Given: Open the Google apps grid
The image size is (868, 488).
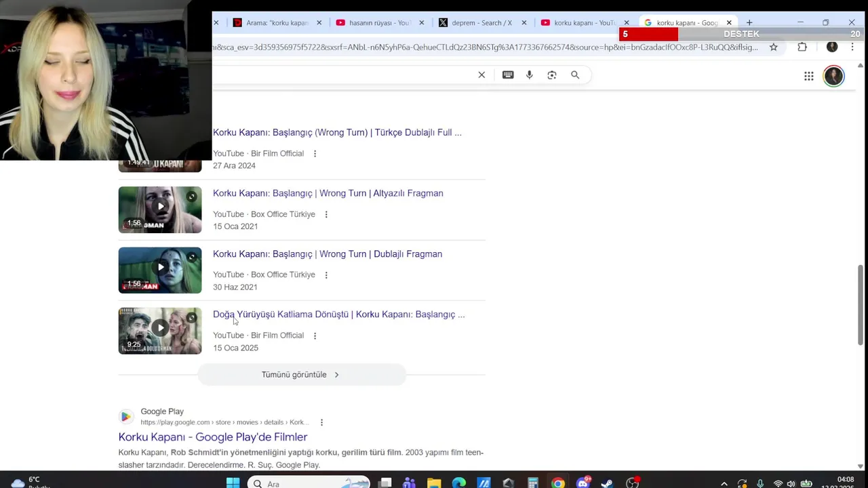Looking at the screenshot, I should click(x=809, y=76).
